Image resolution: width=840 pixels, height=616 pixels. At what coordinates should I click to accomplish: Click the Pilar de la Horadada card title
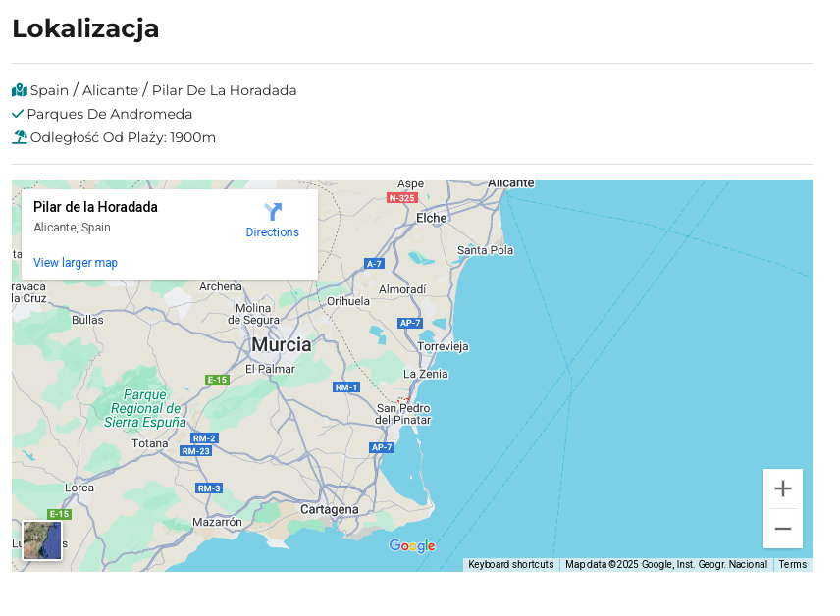point(95,207)
